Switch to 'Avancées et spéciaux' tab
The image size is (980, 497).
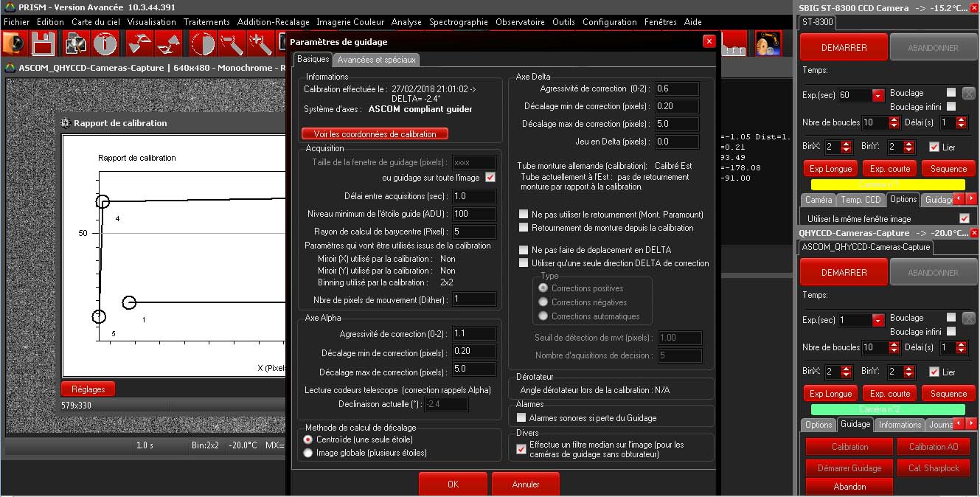click(378, 60)
